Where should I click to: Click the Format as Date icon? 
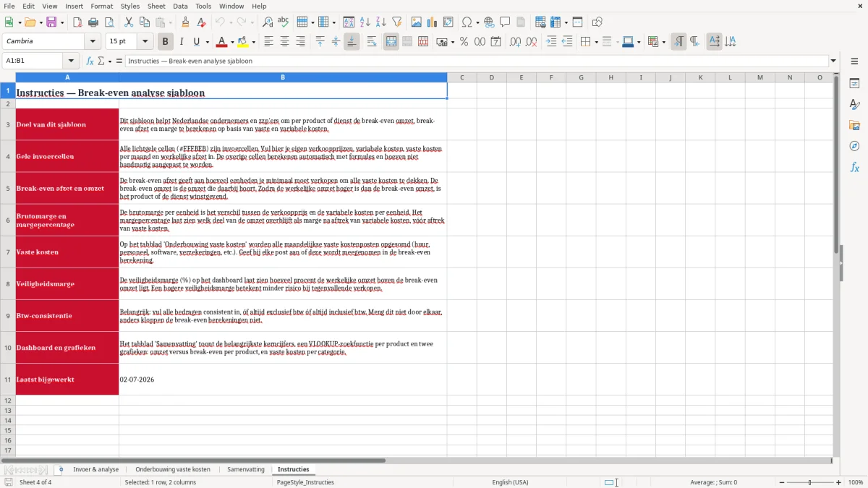(x=495, y=42)
